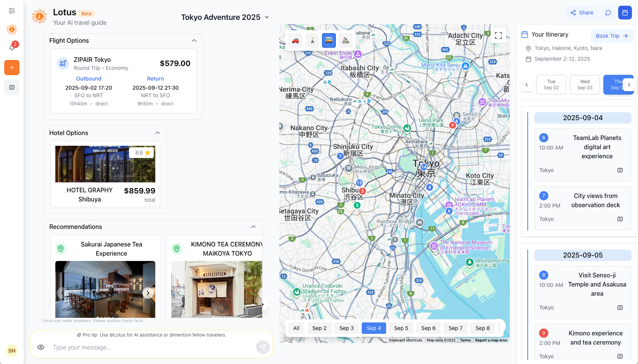Show City views observation deck on map

pyautogui.click(x=620, y=219)
